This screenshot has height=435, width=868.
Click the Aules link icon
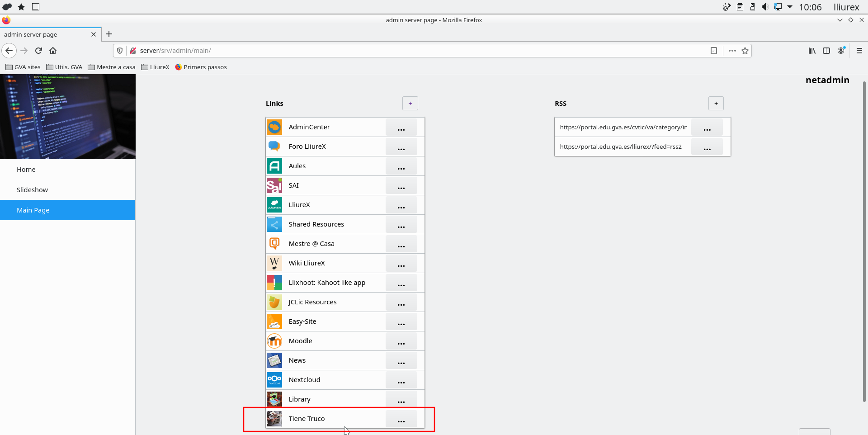click(x=274, y=166)
